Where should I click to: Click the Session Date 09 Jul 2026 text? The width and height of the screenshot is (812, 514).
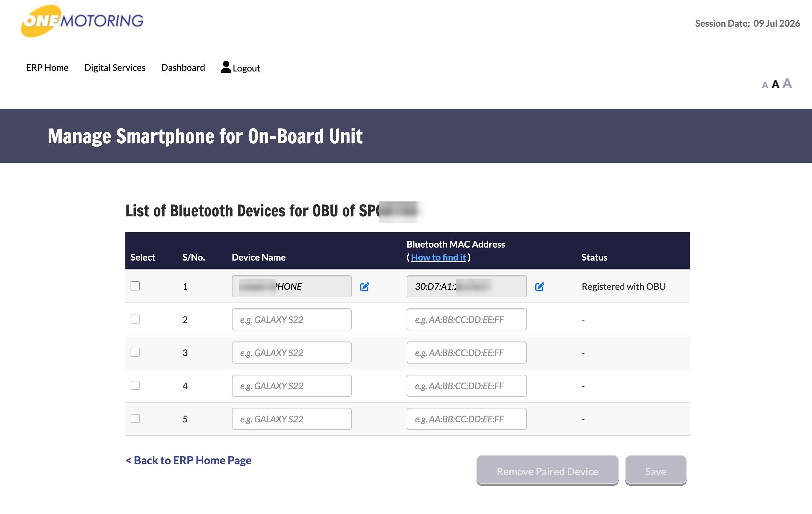coord(747,23)
